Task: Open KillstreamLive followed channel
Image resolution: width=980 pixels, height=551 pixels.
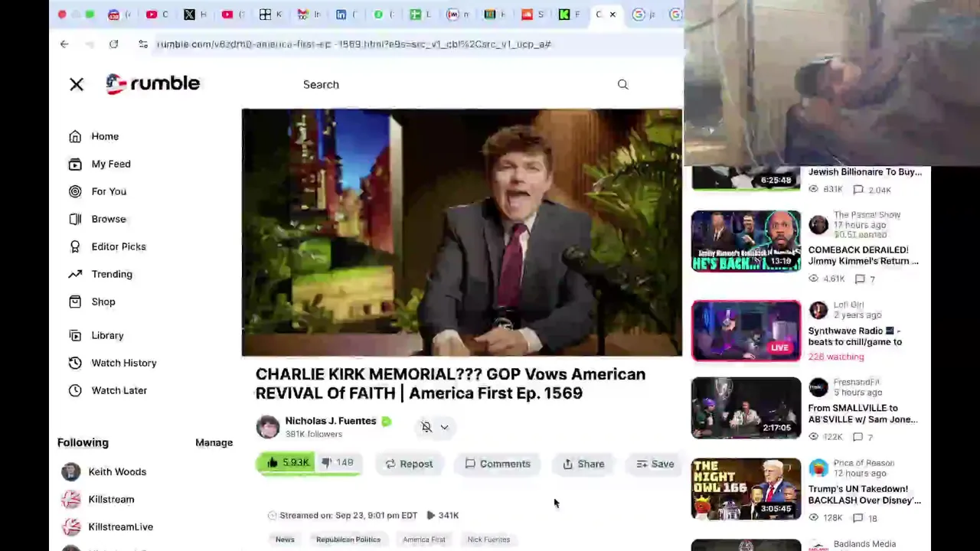Action: pos(120,527)
